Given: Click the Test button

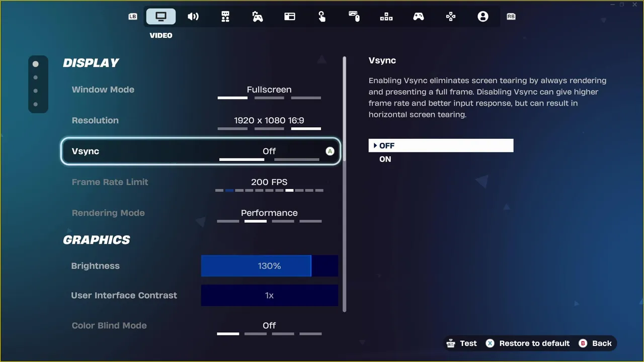Looking at the screenshot, I should click(x=461, y=343).
